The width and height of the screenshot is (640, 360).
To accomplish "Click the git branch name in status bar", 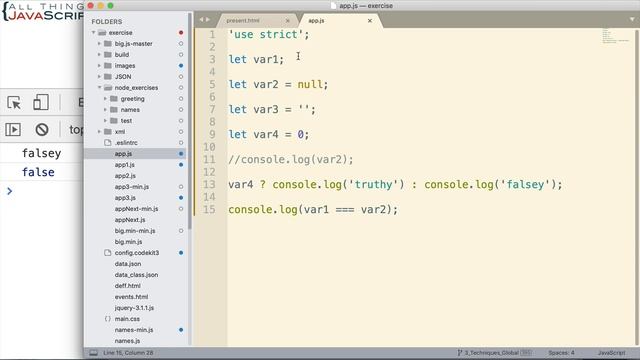I will point(491,353).
